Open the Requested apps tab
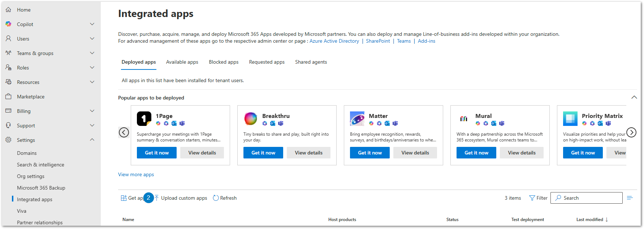Screen dimensions: 644x229 click(x=267, y=62)
